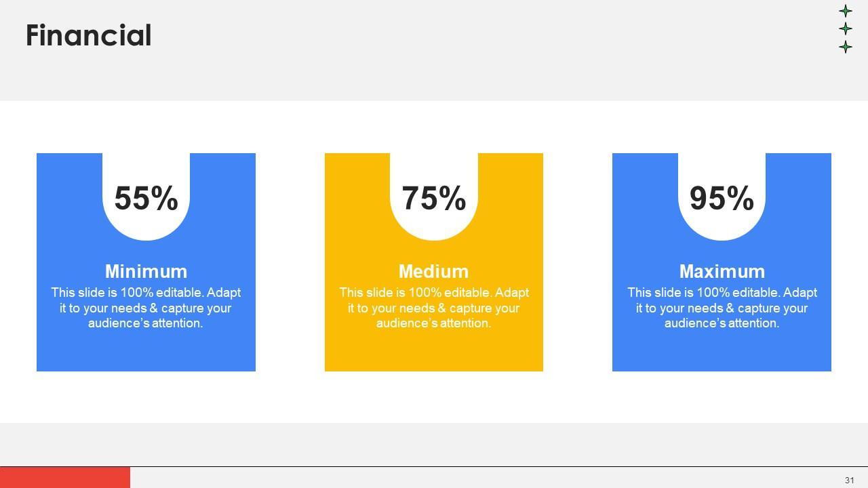Click the Financial slide title
Image resolution: width=868 pixels, height=488 pixels.
pyautogui.click(x=88, y=35)
